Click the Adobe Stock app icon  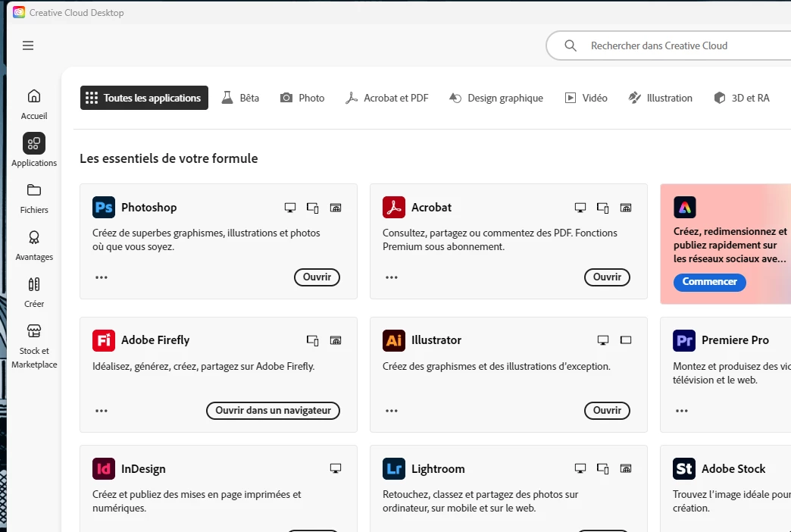tap(684, 469)
